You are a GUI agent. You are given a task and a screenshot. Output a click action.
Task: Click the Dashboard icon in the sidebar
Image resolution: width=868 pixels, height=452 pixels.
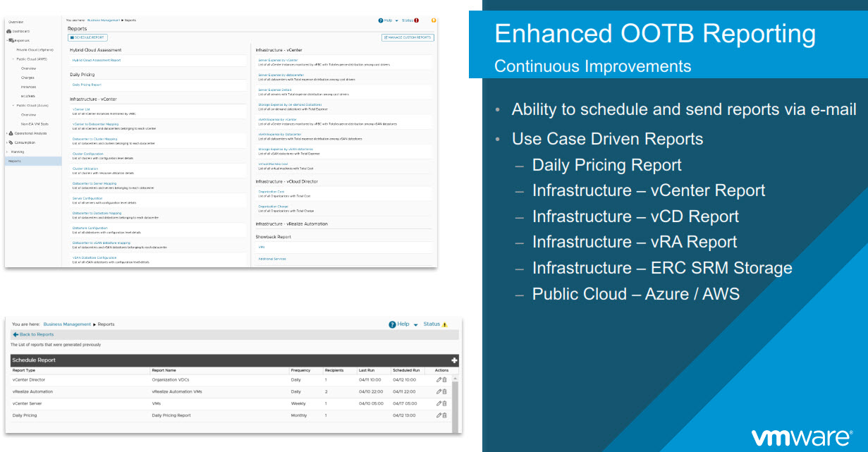[10, 31]
